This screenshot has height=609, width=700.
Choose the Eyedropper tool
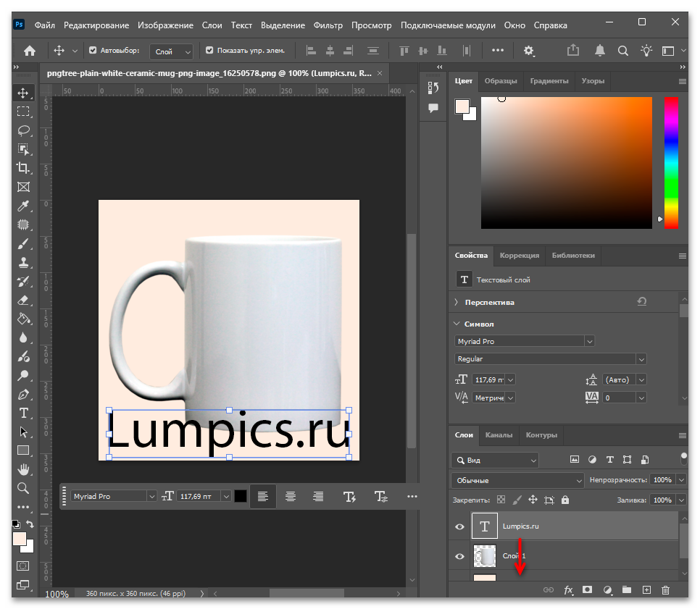click(23, 206)
